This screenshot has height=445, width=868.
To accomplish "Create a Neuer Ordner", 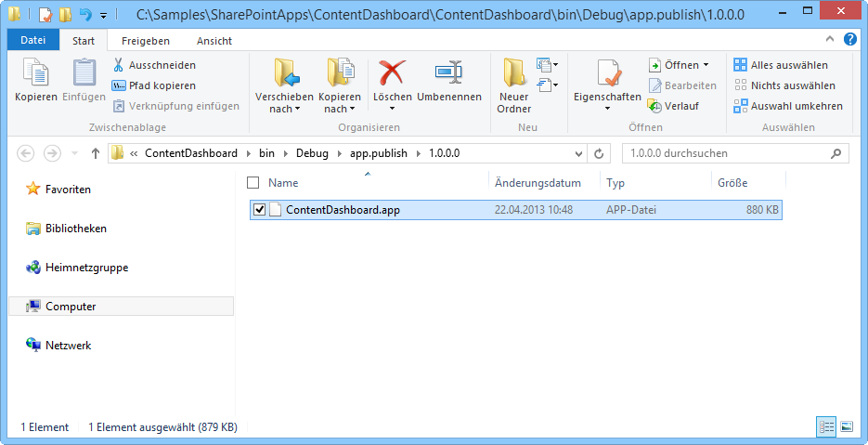I will click(514, 85).
